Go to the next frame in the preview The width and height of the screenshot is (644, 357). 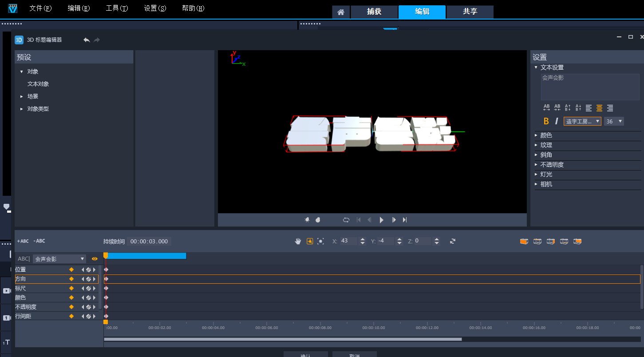pos(394,220)
